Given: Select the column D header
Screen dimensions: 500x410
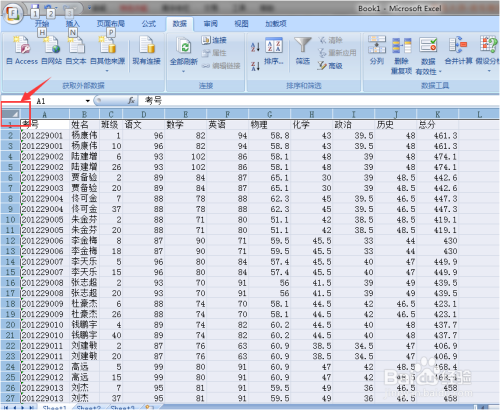Looking at the screenshot, I should (144, 114).
